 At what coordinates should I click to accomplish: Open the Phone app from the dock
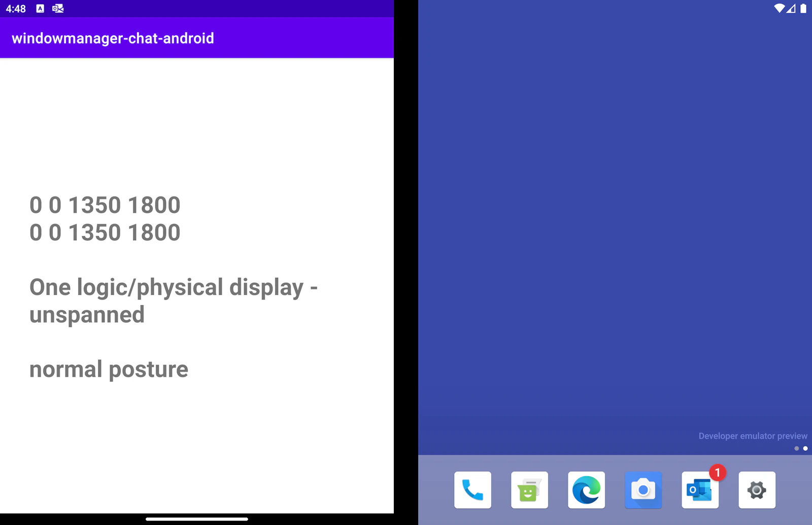pos(472,490)
